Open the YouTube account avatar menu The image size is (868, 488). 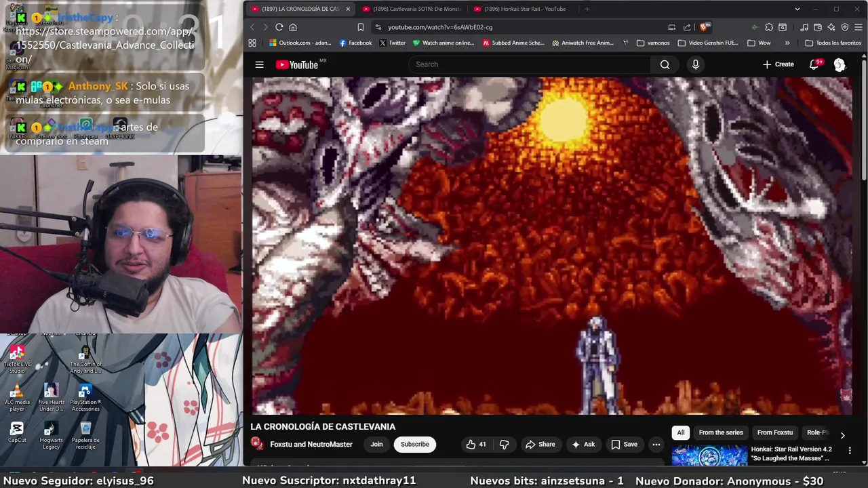(x=840, y=64)
